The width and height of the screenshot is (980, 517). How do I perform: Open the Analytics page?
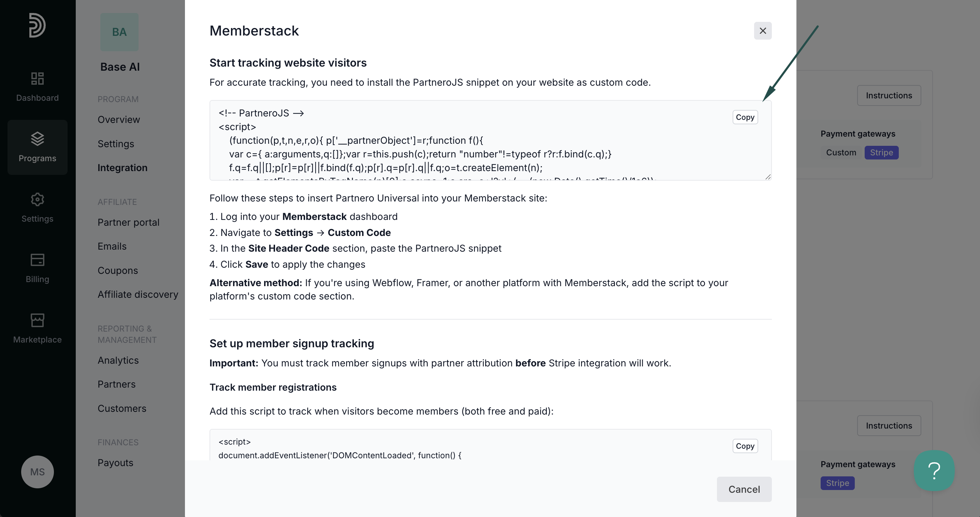[118, 360]
